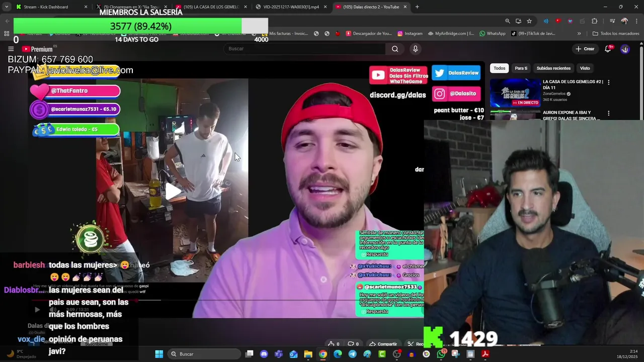
Task: Close the Stream - Kick Dashboard tab
Action: 86,7
